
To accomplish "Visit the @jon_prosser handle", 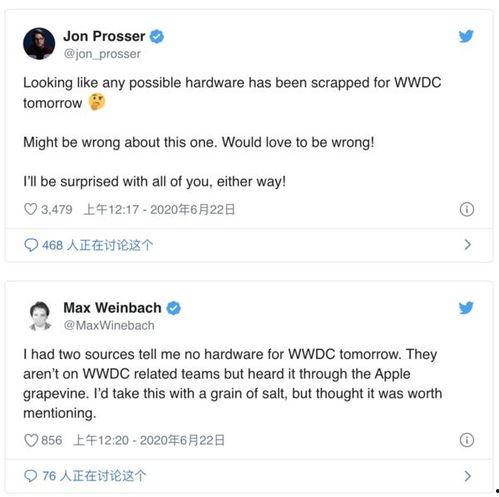I will (x=102, y=54).
